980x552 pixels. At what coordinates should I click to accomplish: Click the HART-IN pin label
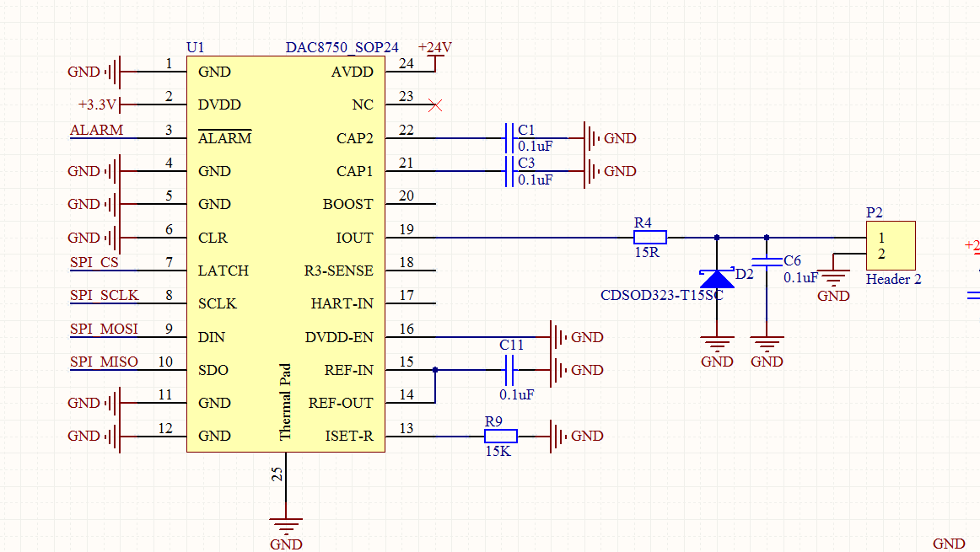pos(342,303)
